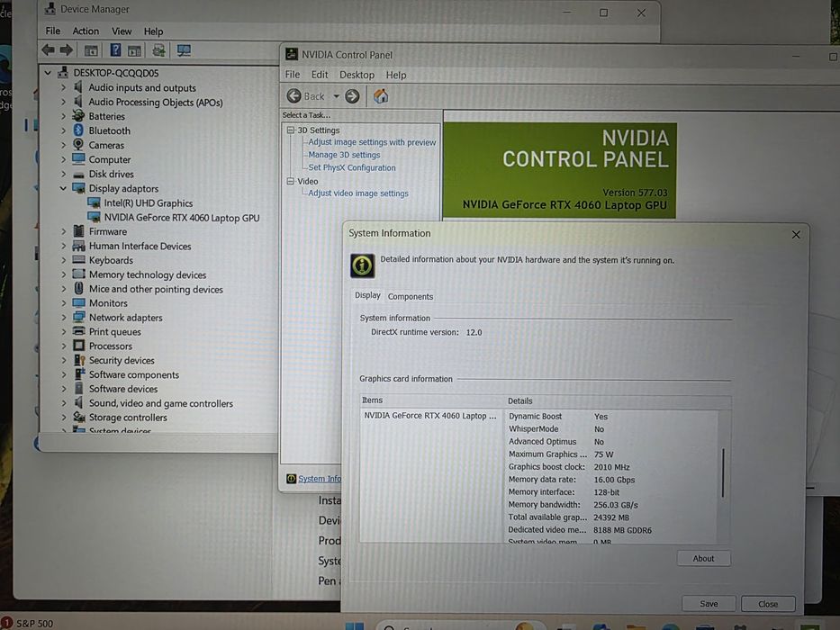
Task: Click the Memory bandwidth 256.03 GB/s value
Action: pyautogui.click(x=616, y=505)
